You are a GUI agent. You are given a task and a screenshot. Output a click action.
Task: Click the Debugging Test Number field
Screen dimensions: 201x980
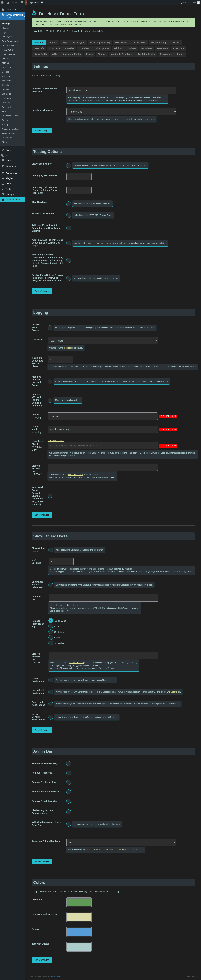(x=79, y=177)
